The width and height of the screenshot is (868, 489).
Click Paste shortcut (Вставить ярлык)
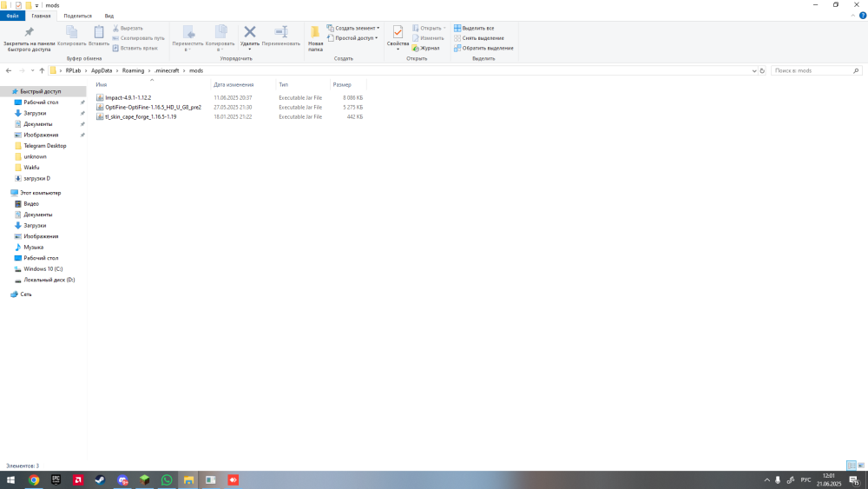135,48
